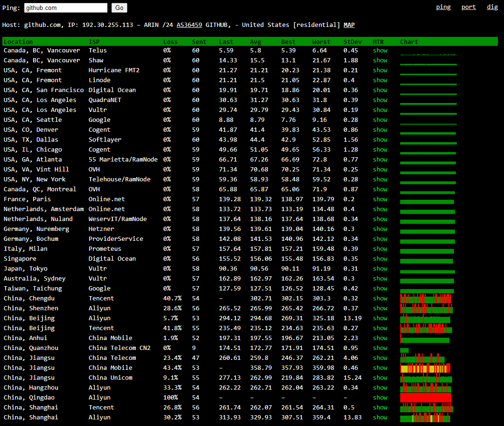Show MTR for the Anhui China Mobile row
This screenshot has height=426, width=504.
[380, 338]
